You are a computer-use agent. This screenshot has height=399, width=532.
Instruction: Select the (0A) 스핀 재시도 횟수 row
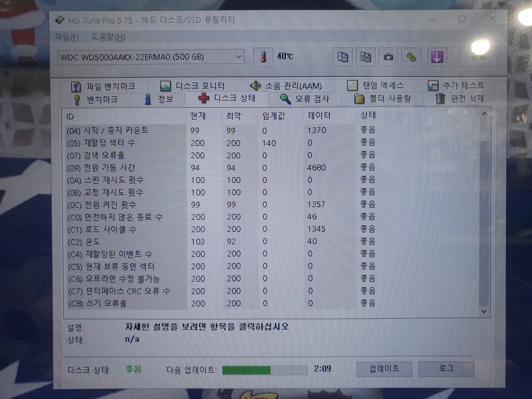[x=272, y=180]
